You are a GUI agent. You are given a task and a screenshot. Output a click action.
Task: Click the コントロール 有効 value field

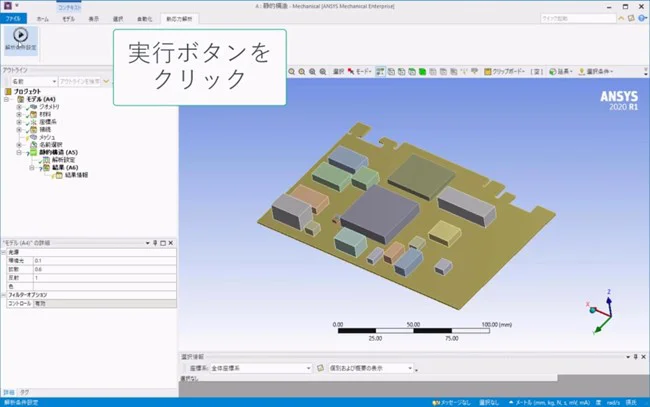[x=104, y=304]
